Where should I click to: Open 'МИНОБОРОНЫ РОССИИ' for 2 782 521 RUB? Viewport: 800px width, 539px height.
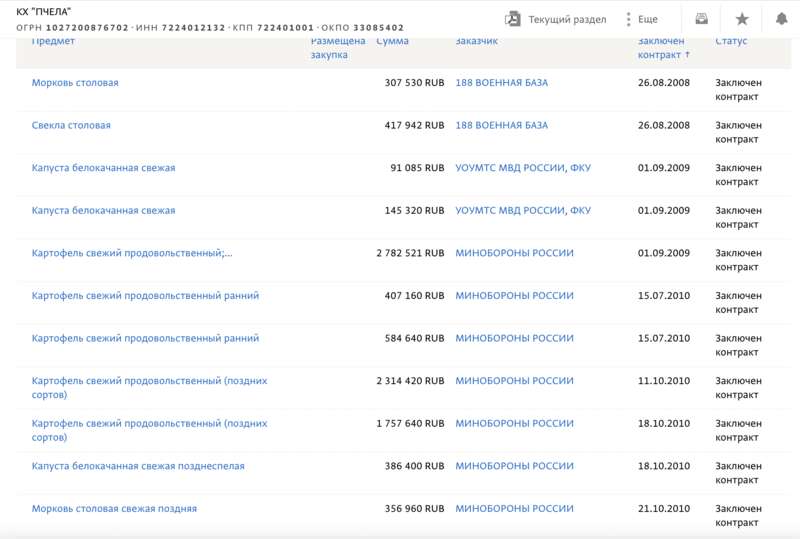[514, 253]
